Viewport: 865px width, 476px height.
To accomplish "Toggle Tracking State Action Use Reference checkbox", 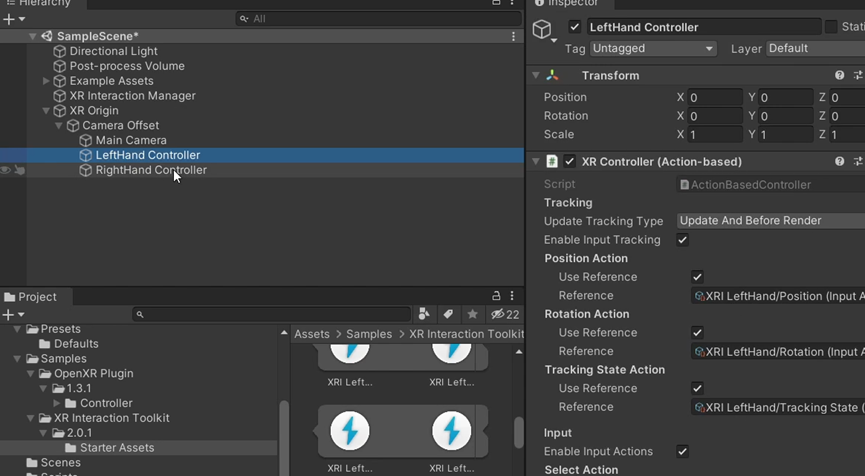I will (697, 388).
